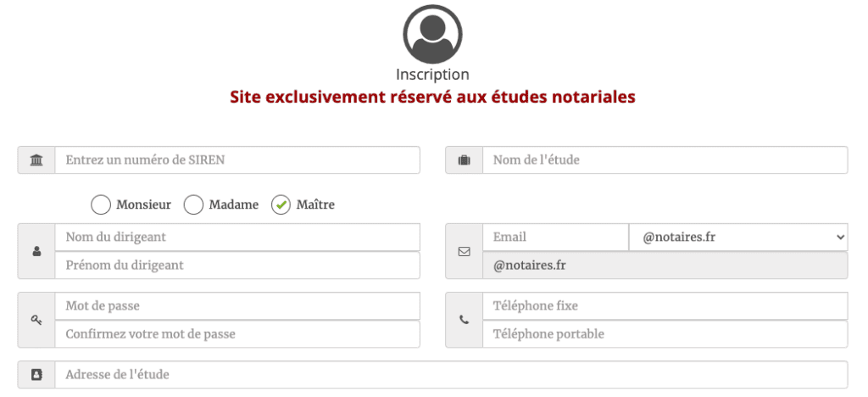Screen dimensions: 868x397
Task: Click the briefcase icon beside Nom de l'étude
Action: [x=464, y=160]
